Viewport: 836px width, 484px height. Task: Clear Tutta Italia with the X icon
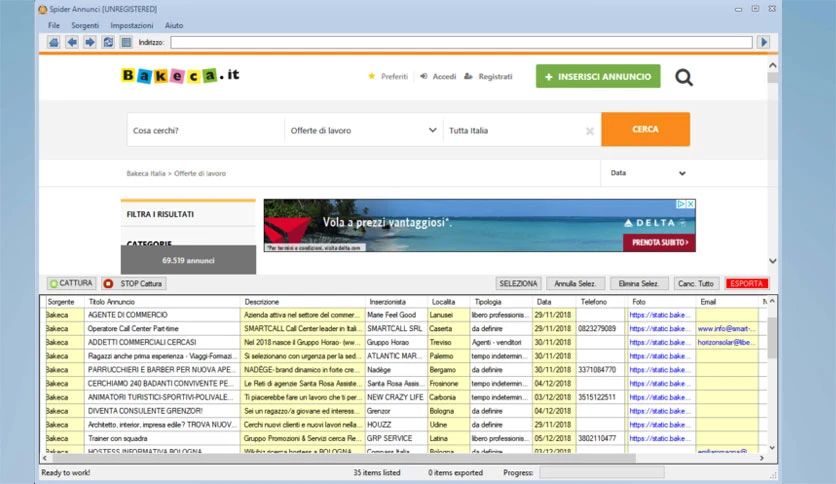pyautogui.click(x=590, y=131)
